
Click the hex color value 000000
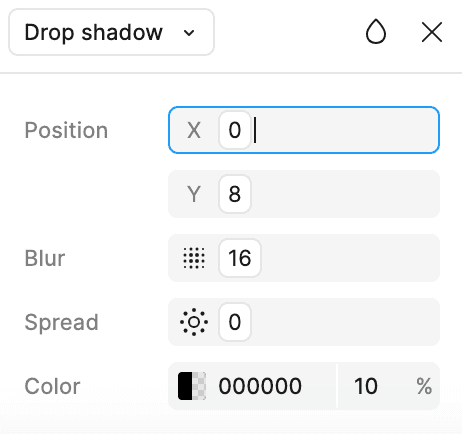[x=260, y=386]
